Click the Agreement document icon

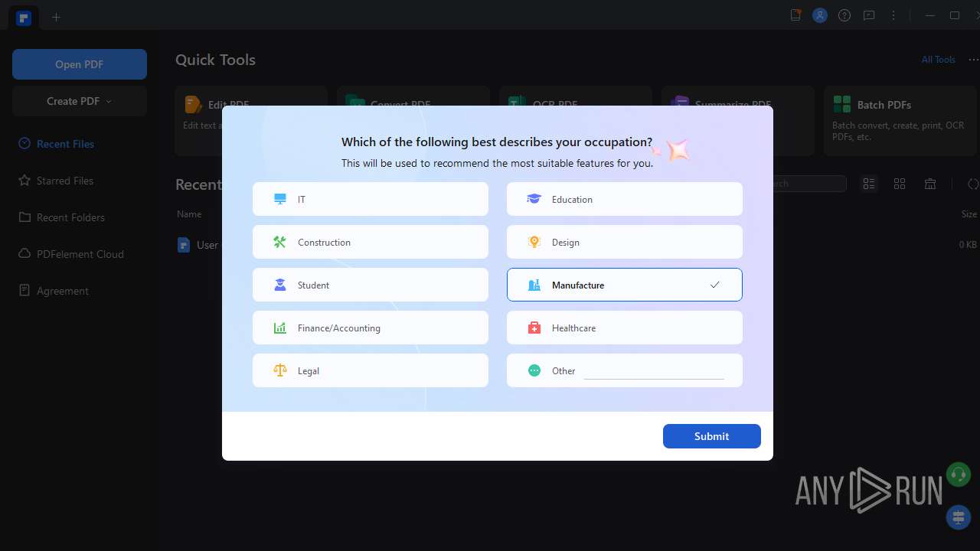(24, 291)
